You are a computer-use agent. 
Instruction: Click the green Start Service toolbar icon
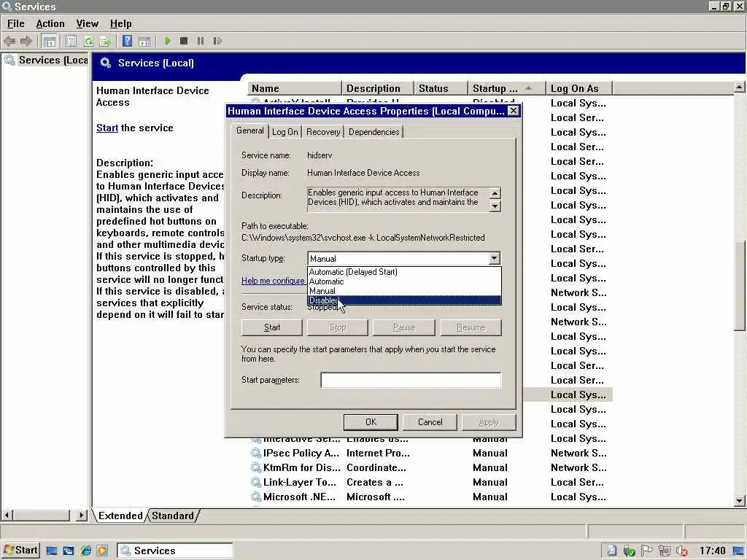(x=168, y=41)
